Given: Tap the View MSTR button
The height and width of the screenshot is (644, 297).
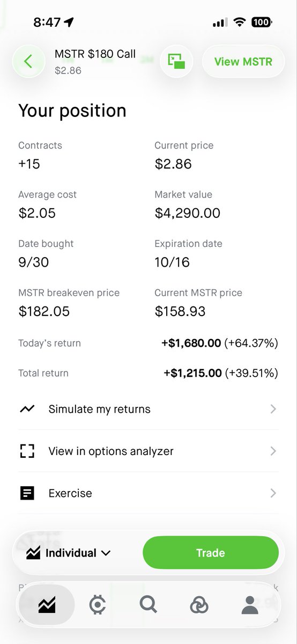Looking at the screenshot, I should (243, 62).
